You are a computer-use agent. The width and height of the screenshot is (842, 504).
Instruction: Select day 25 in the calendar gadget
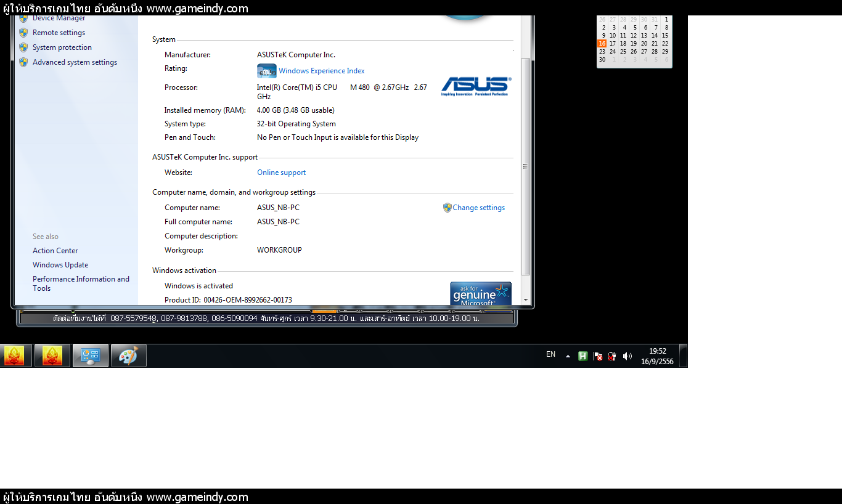pyautogui.click(x=623, y=52)
